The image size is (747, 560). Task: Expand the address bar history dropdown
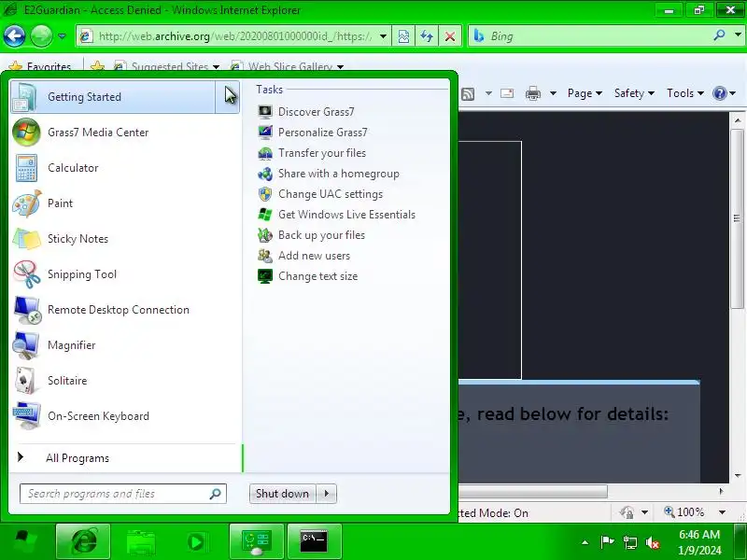pyautogui.click(x=383, y=36)
